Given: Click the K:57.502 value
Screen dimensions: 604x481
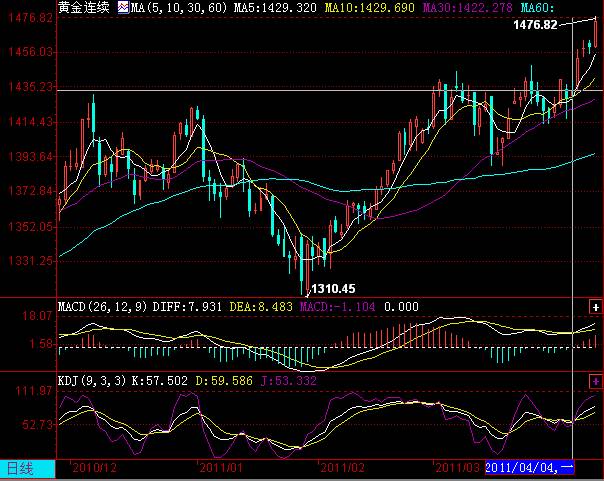Looking at the screenshot, I should click(159, 381).
